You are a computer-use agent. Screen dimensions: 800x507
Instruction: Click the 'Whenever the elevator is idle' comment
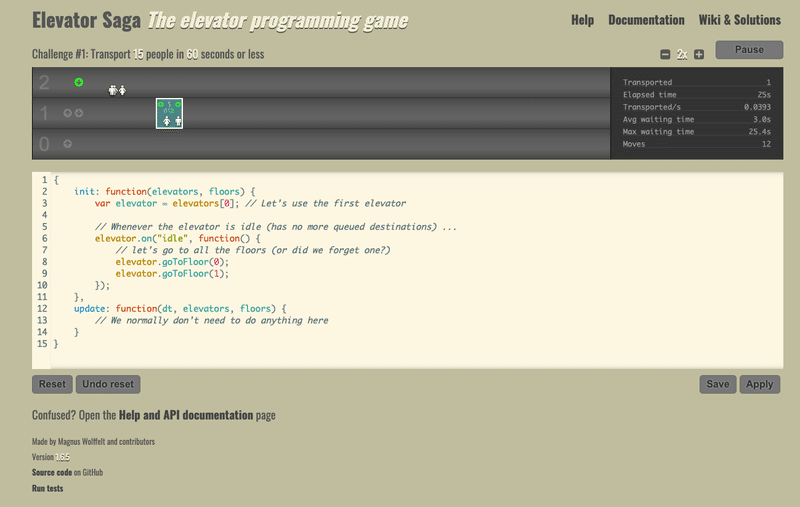276,226
